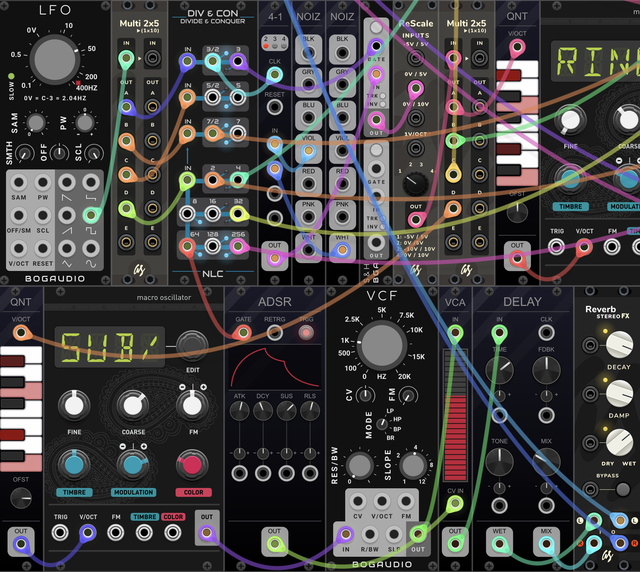Click the VCF SLOPE knob
Image resolution: width=640 pixels, height=572 pixels.
pyautogui.click(x=412, y=465)
